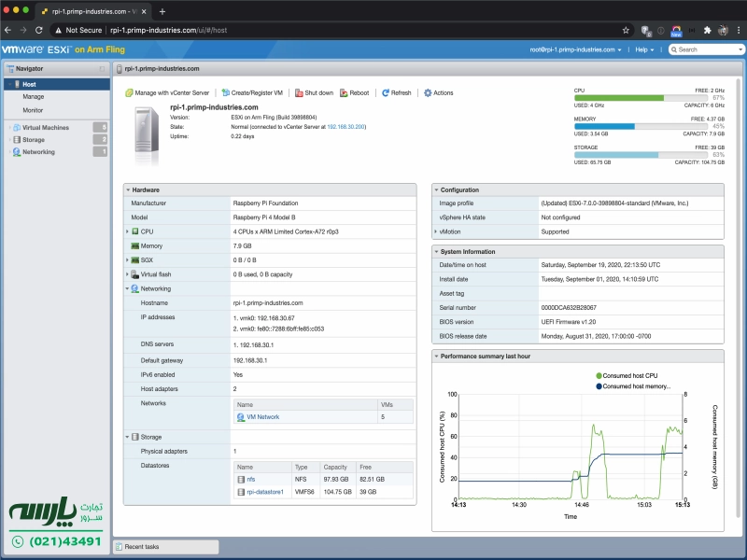The width and height of the screenshot is (747, 560).
Task: Open the Help dropdown menu
Action: 644,49
